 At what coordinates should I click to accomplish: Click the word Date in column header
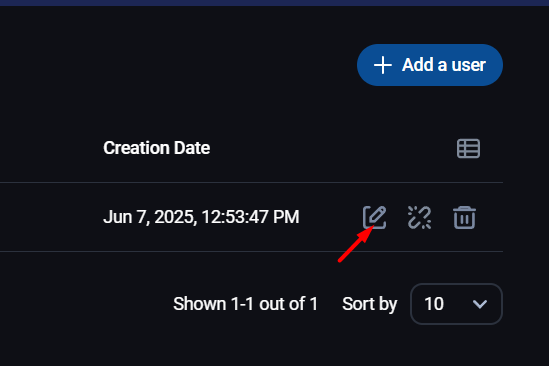point(192,148)
